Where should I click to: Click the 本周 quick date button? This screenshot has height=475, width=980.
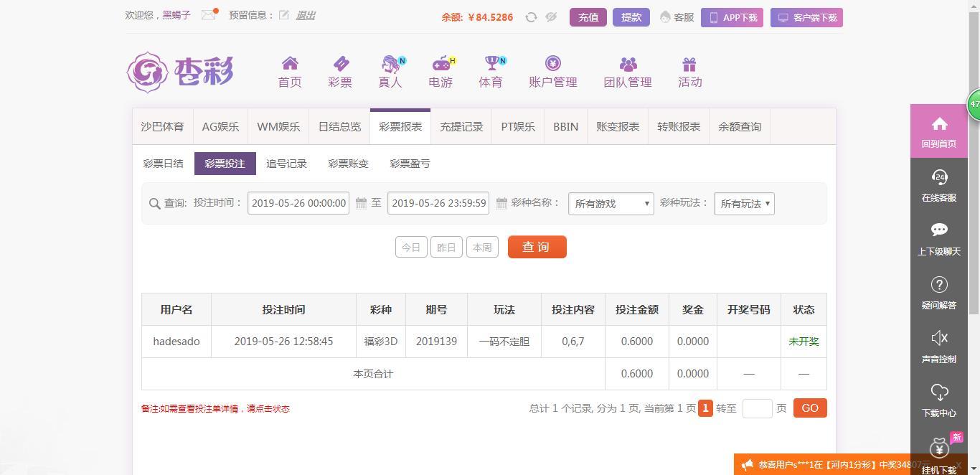(482, 248)
